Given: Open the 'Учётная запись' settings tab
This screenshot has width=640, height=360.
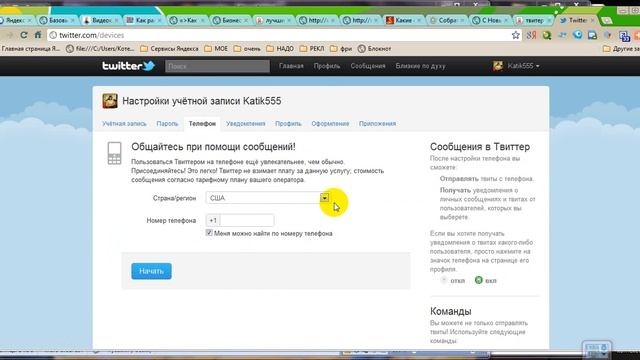Looking at the screenshot, I should (x=124, y=123).
